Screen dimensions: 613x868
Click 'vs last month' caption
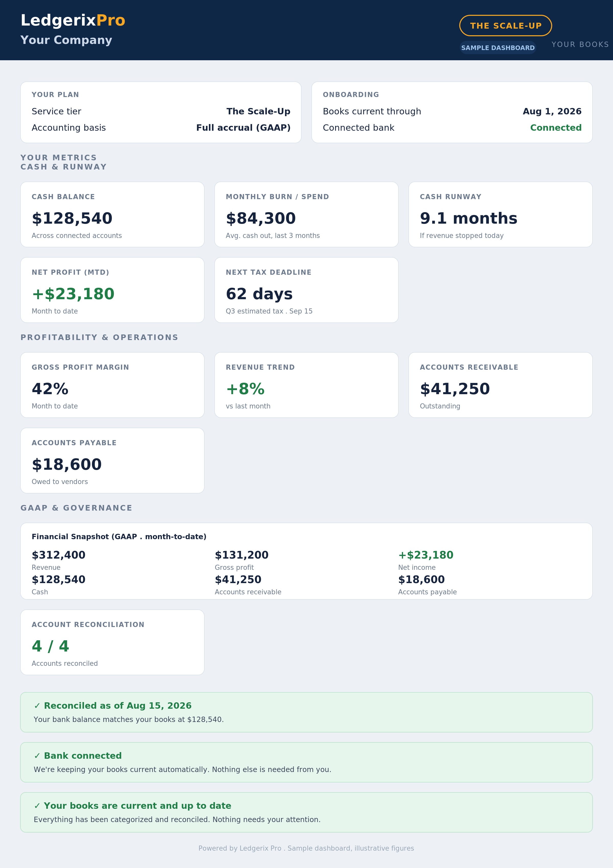point(248,406)
